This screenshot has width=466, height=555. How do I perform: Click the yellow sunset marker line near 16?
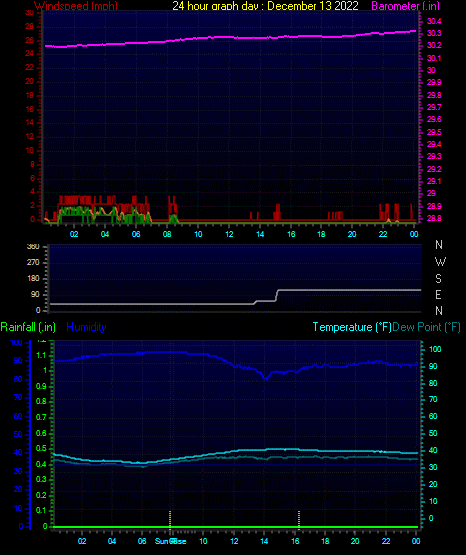click(299, 520)
